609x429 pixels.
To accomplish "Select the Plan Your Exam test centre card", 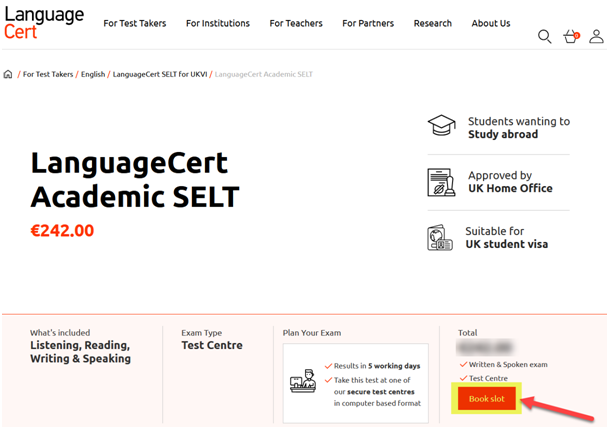I will pyautogui.click(x=356, y=383).
